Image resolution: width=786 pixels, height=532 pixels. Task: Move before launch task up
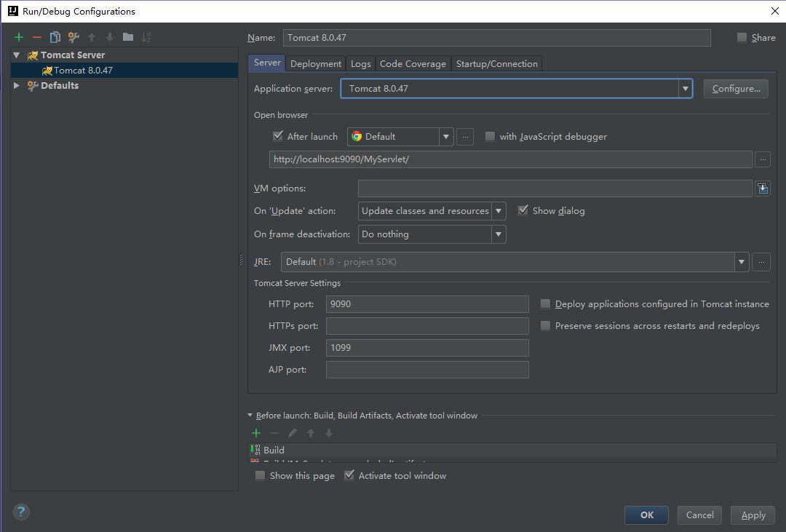click(x=311, y=433)
